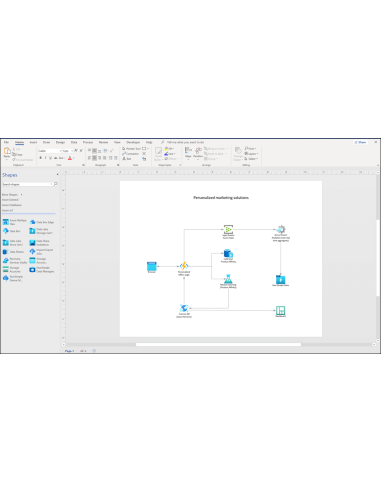Click the Change Shape icon

click(238, 154)
